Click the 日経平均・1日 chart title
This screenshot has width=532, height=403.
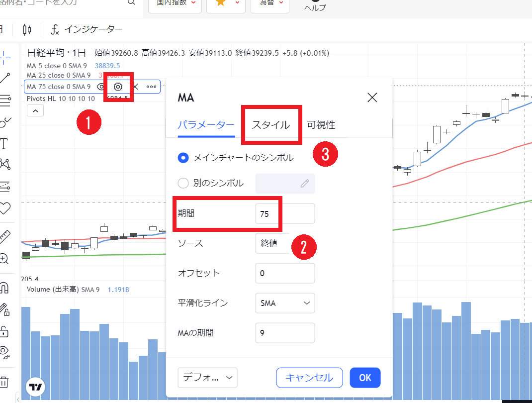(56, 53)
